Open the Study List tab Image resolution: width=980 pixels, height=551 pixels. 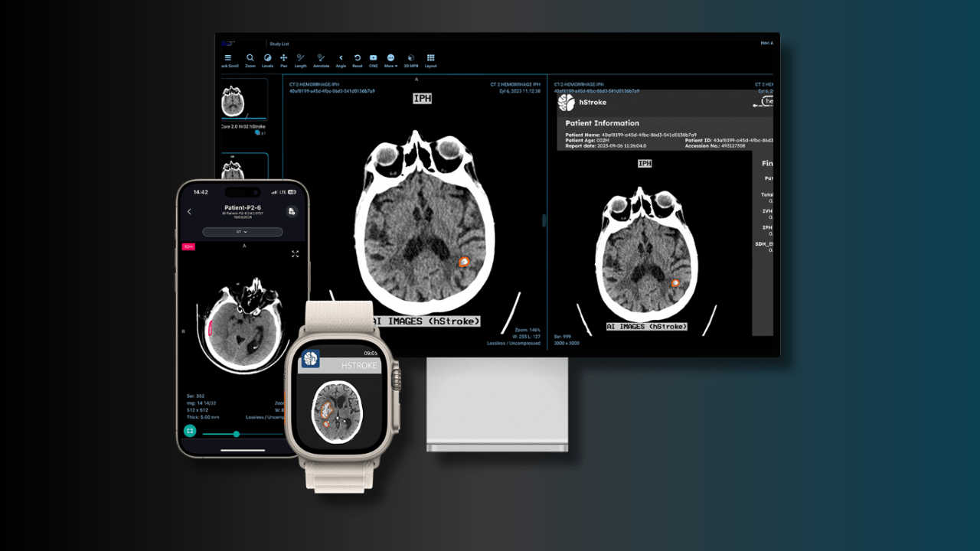pyautogui.click(x=279, y=44)
